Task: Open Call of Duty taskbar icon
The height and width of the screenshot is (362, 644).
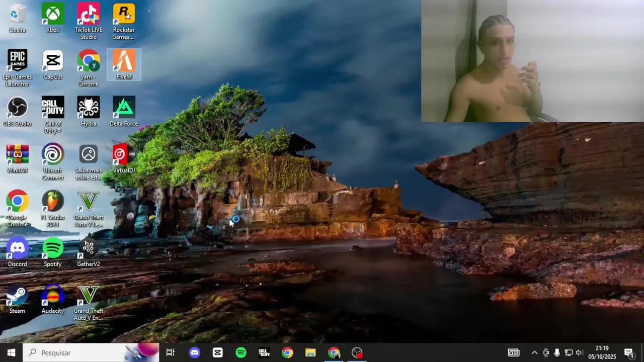Action: 264,352
